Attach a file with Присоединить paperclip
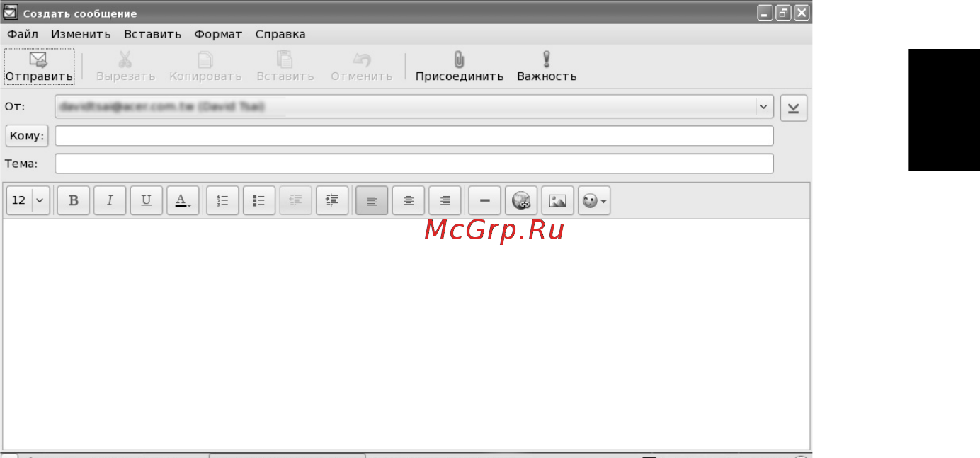980x458 pixels. point(459,67)
